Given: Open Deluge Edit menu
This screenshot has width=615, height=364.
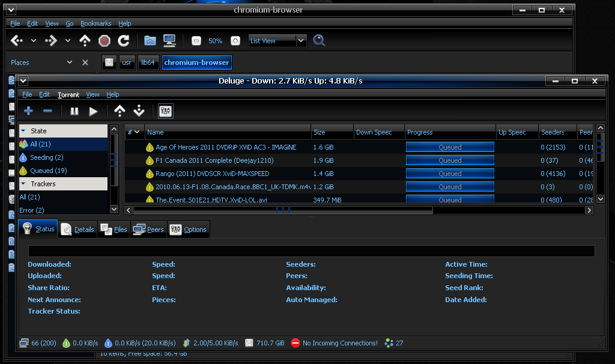Looking at the screenshot, I should [x=44, y=94].
